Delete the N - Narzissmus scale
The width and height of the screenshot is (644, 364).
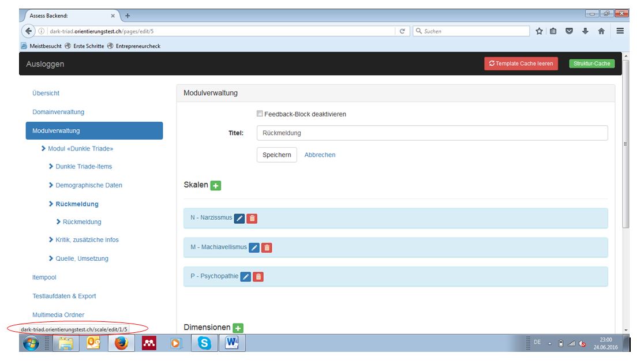click(252, 218)
